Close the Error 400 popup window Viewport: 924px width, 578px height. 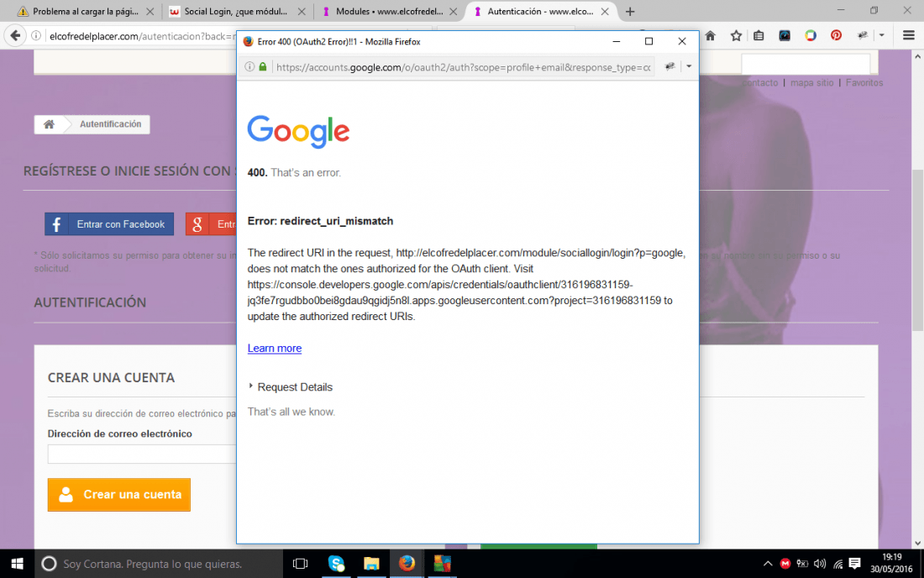pos(682,41)
